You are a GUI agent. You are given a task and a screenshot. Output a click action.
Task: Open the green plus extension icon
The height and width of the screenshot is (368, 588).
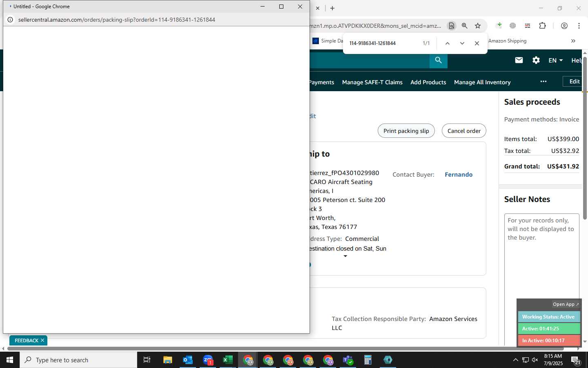(499, 26)
